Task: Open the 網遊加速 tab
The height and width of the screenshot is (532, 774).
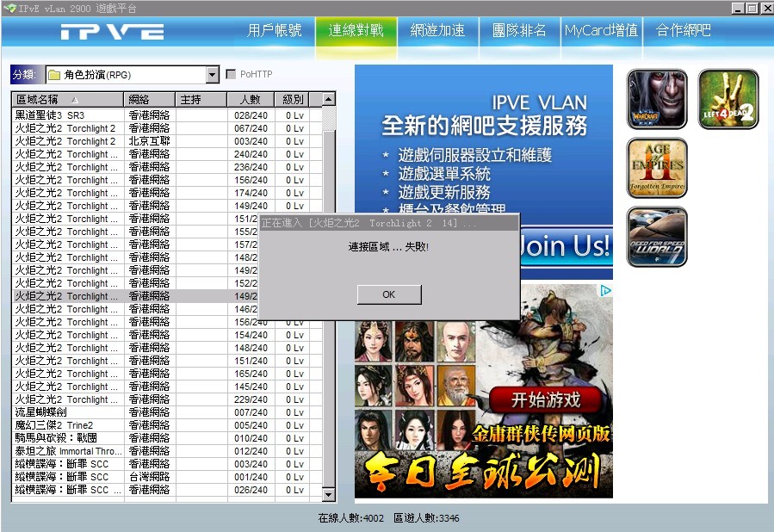Action: tap(438, 31)
